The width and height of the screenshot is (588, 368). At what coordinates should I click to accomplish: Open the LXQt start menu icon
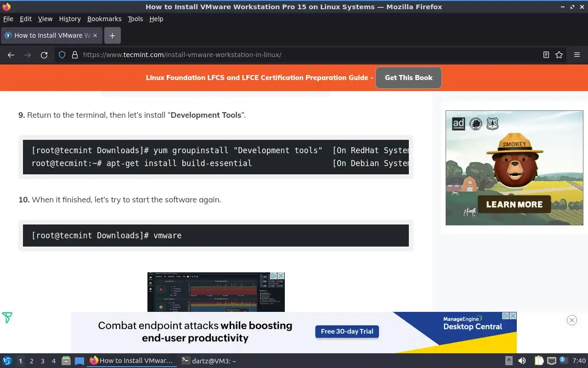7,361
